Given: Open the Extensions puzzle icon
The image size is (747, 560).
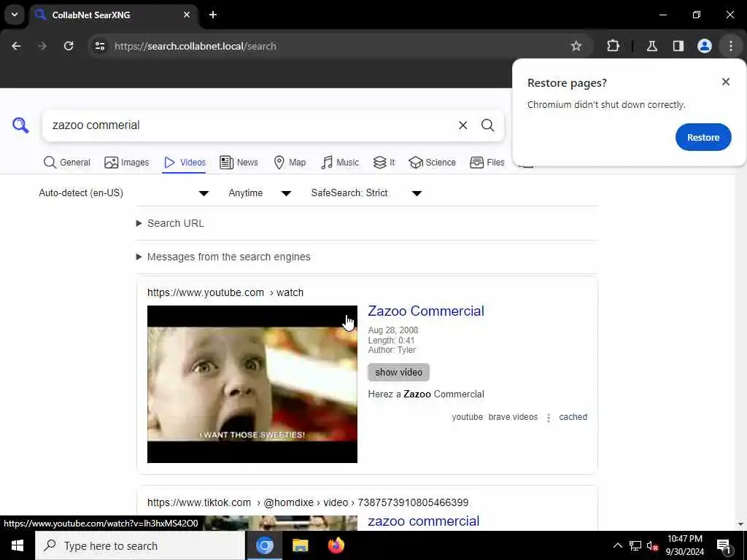Looking at the screenshot, I should click(x=613, y=46).
